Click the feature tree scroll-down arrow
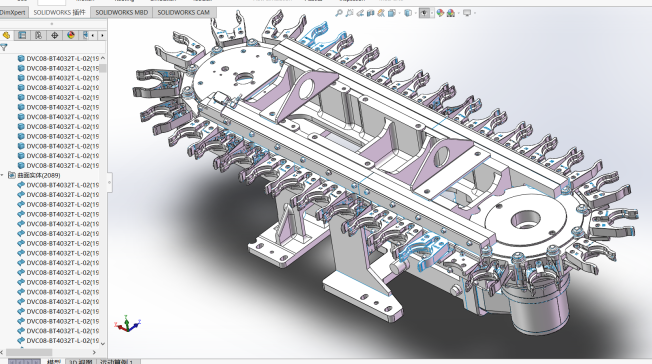652x364 pixels. click(103, 344)
